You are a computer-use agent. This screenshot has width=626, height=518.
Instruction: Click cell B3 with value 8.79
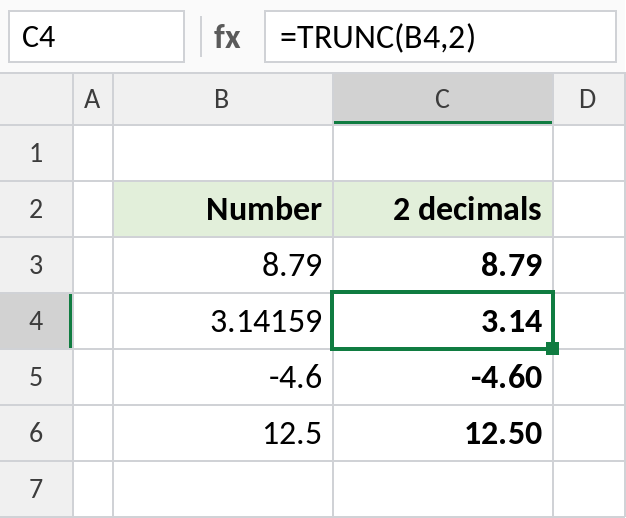(223, 265)
